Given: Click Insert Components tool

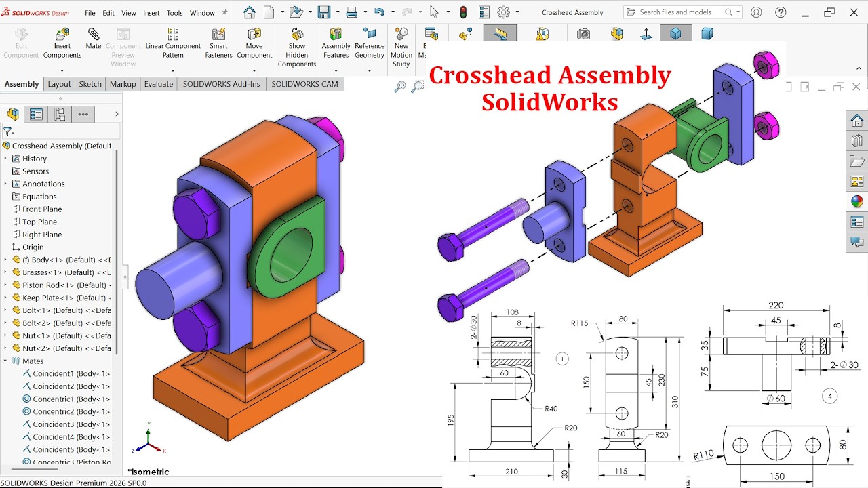Looking at the screenshot, I should tap(62, 43).
